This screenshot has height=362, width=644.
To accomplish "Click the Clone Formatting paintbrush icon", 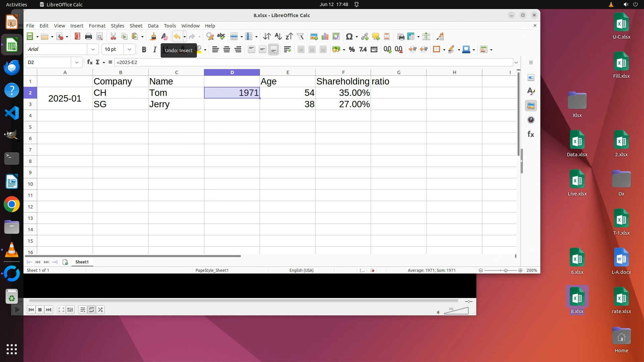I will 153,37.
